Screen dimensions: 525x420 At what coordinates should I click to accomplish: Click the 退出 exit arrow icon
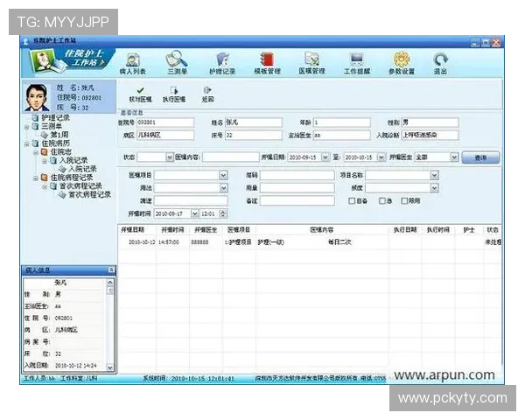point(440,63)
